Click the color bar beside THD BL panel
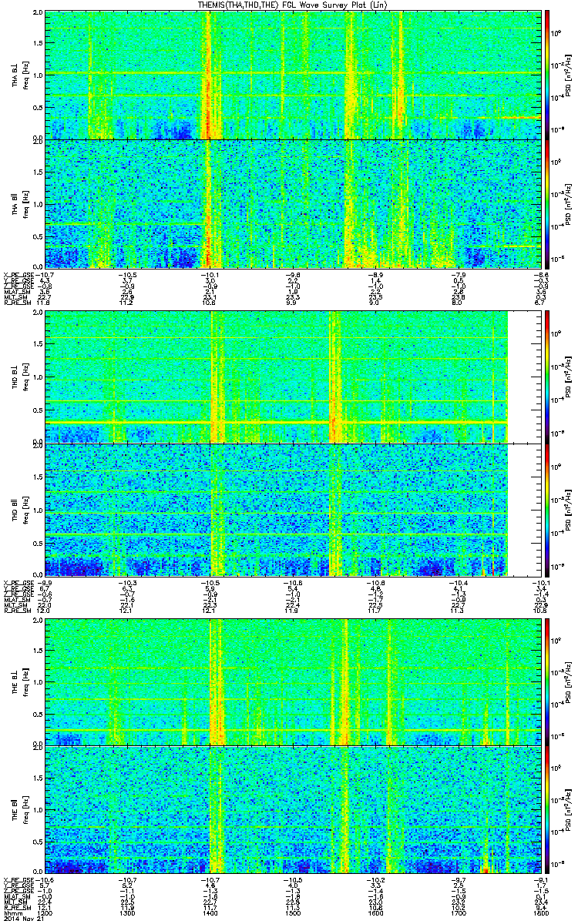Image resolution: width=578 pixels, height=924 pixels. (x=548, y=377)
